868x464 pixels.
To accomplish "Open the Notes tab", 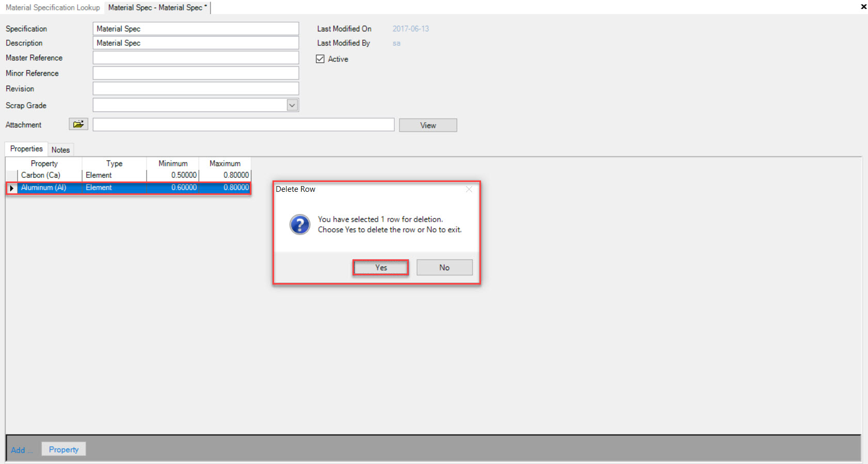I will (60, 150).
